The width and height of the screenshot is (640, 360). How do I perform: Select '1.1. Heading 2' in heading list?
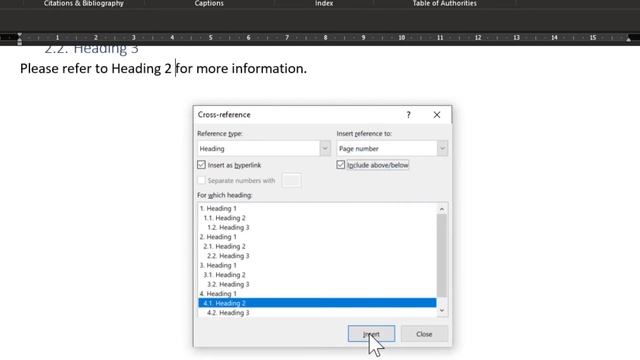pyautogui.click(x=317, y=218)
